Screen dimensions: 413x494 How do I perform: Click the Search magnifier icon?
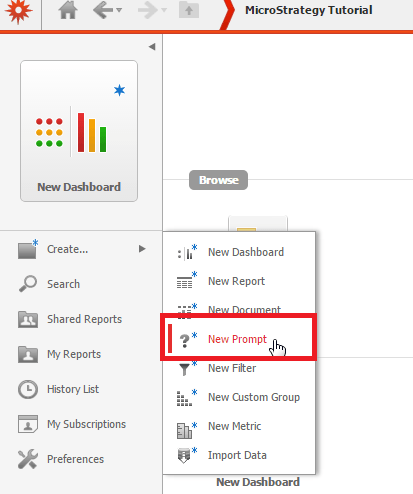tap(28, 284)
